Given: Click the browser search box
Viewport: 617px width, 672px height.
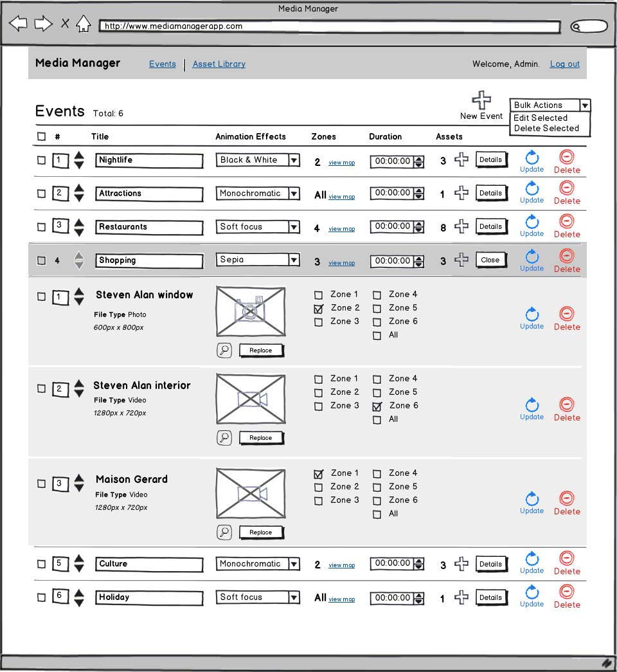Looking at the screenshot, I should tap(589, 26).
